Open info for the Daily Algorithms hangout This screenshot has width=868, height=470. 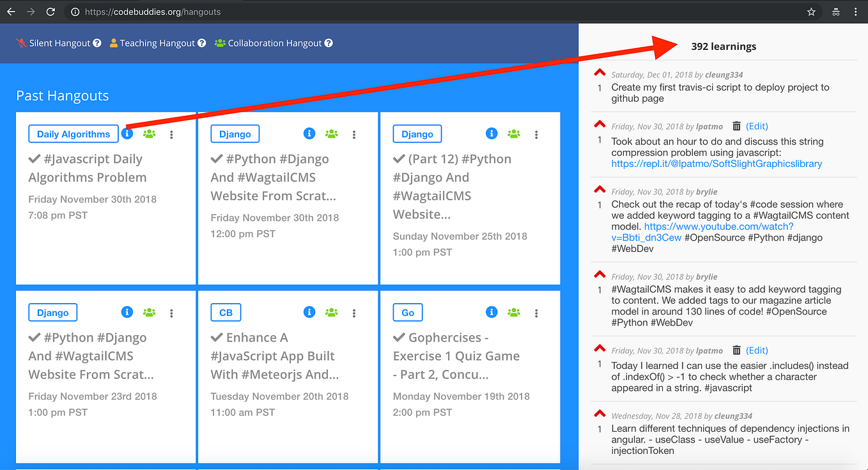point(127,134)
